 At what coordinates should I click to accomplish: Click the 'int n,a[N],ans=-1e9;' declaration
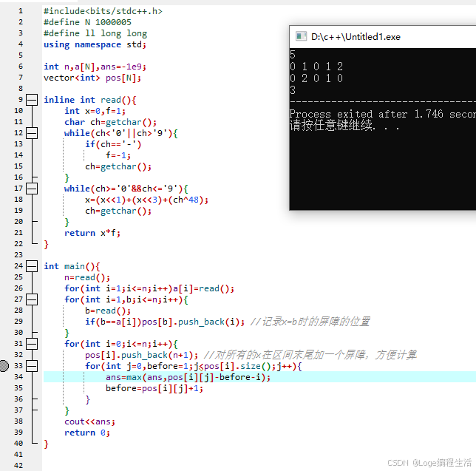pos(95,67)
